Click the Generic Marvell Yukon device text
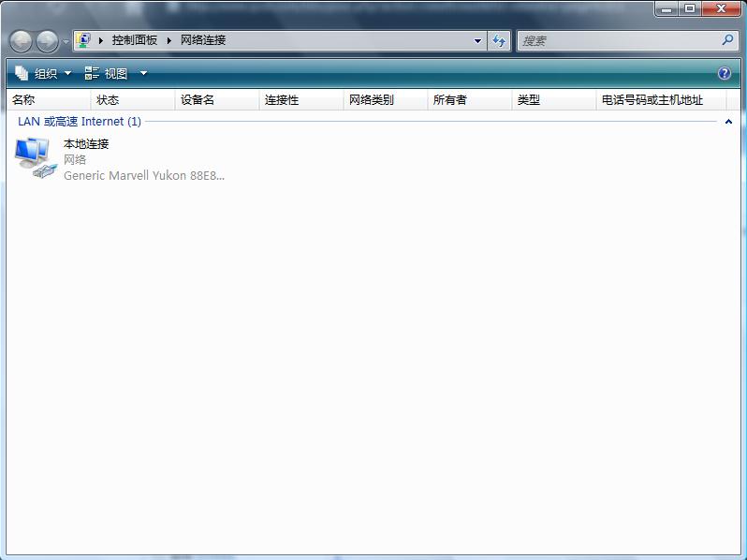Image resolution: width=747 pixels, height=560 pixels. coord(144,175)
